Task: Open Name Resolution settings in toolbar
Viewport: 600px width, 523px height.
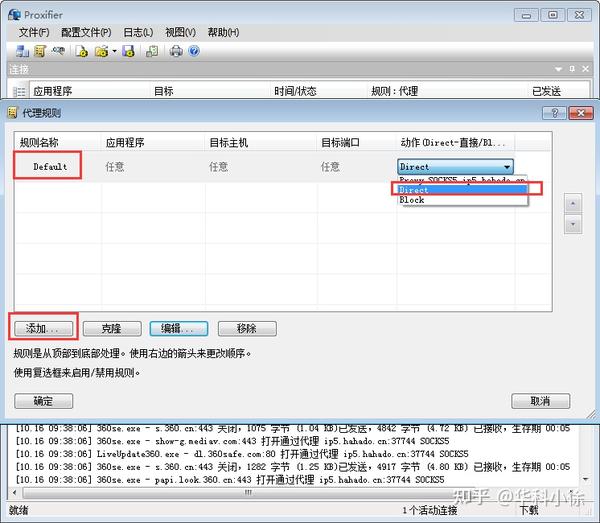Action: [58, 51]
